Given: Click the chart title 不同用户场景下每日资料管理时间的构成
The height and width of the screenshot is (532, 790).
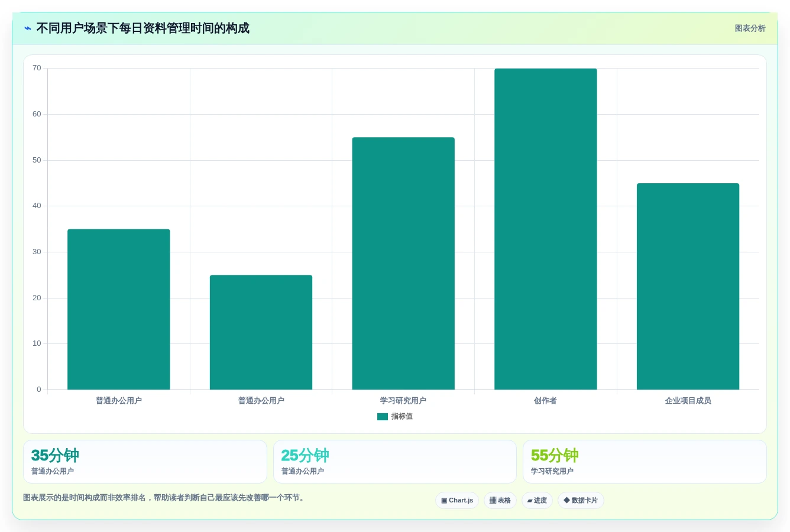Looking at the screenshot, I should 143,28.
